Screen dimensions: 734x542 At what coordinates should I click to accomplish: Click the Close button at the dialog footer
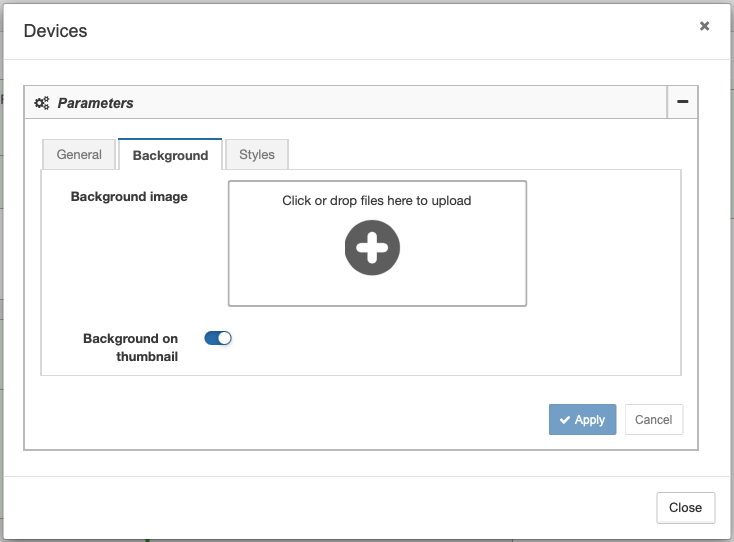coord(685,507)
